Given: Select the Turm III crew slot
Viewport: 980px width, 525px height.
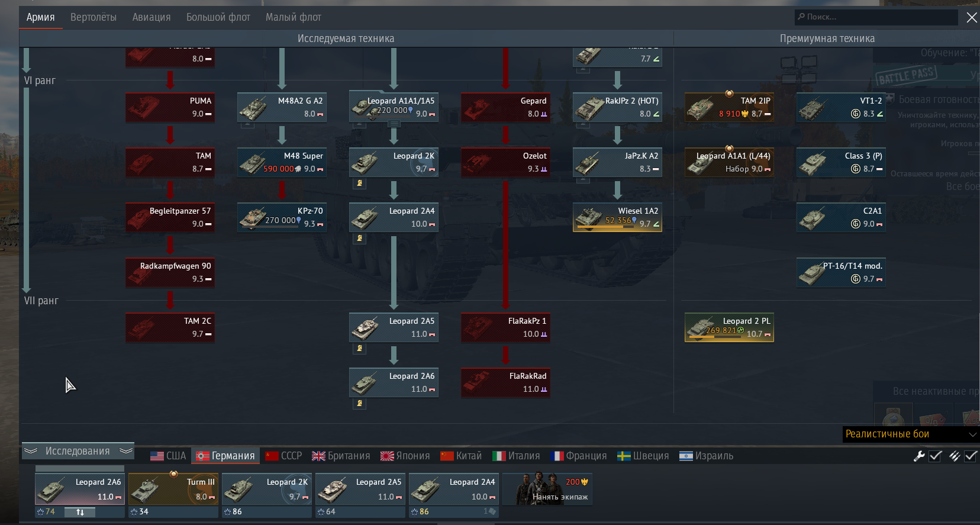Looking at the screenshot, I should click(x=173, y=489).
